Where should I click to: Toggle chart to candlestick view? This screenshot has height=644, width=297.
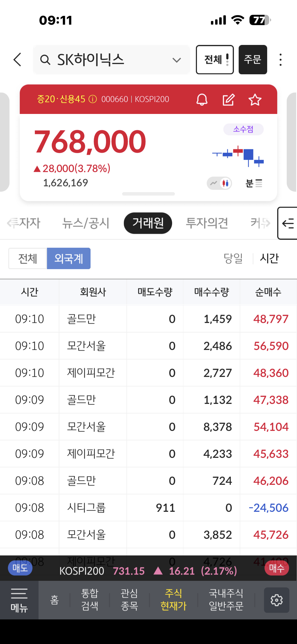[225, 183]
